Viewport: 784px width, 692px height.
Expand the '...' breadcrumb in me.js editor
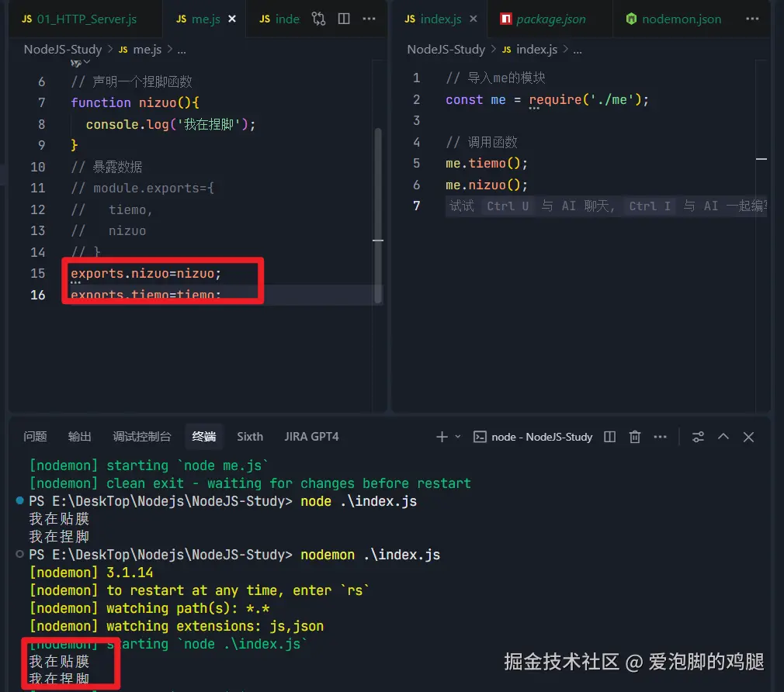pyautogui.click(x=182, y=50)
